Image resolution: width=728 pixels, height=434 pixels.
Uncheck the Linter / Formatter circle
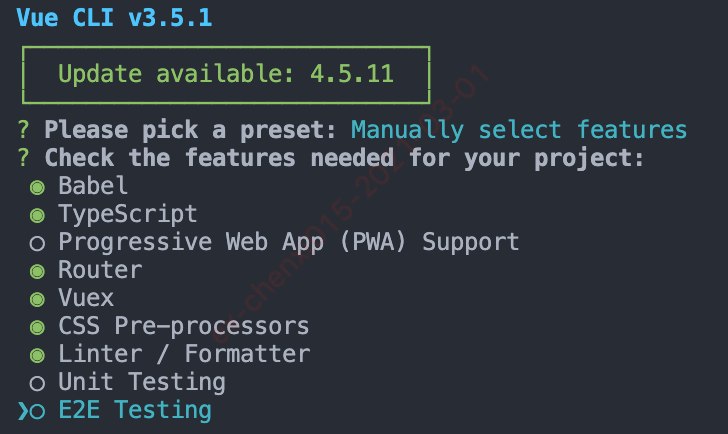37,356
